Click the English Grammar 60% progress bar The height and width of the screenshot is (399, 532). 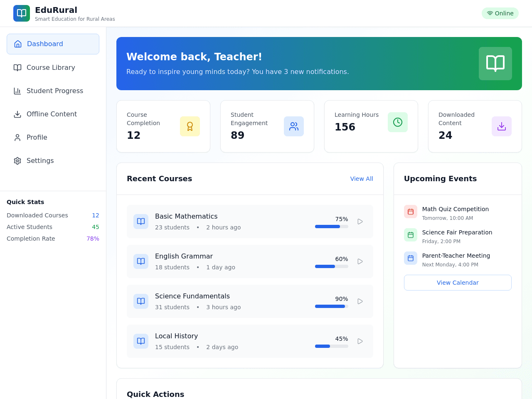pos(332,266)
